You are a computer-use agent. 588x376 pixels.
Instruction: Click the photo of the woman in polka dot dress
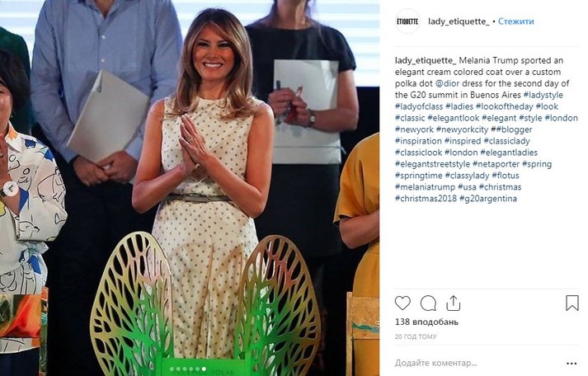(x=190, y=187)
